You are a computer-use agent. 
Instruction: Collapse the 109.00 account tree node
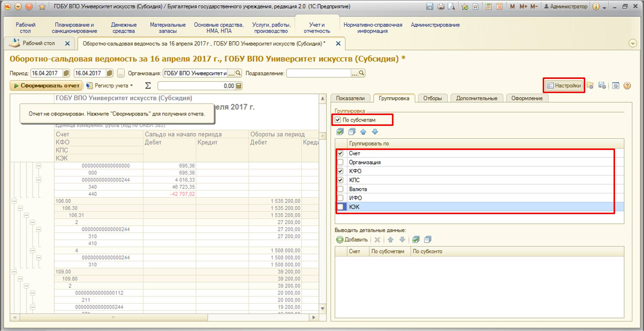coord(14,272)
